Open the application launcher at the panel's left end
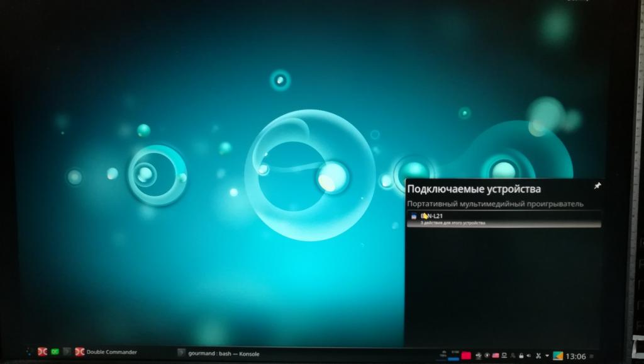 [x=29, y=351]
